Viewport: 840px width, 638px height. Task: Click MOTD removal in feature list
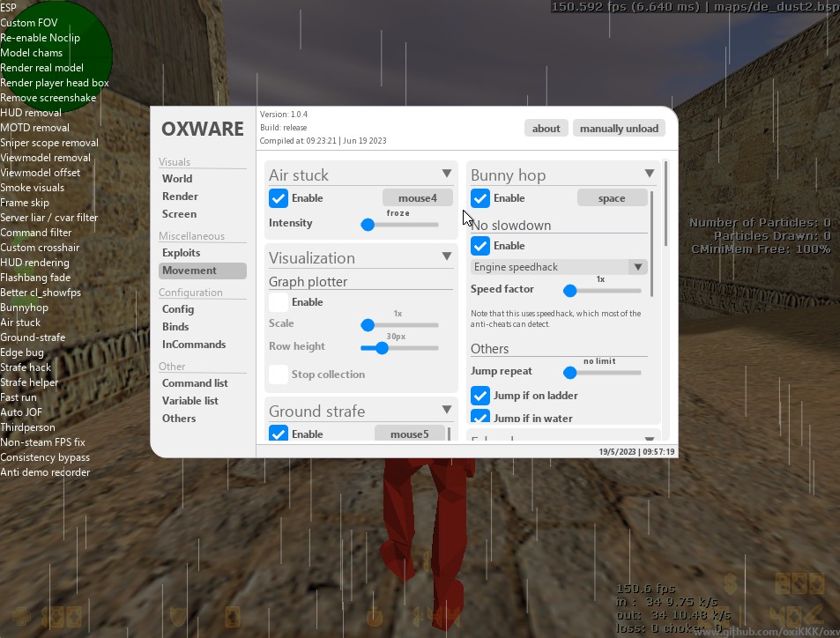[x=35, y=128]
